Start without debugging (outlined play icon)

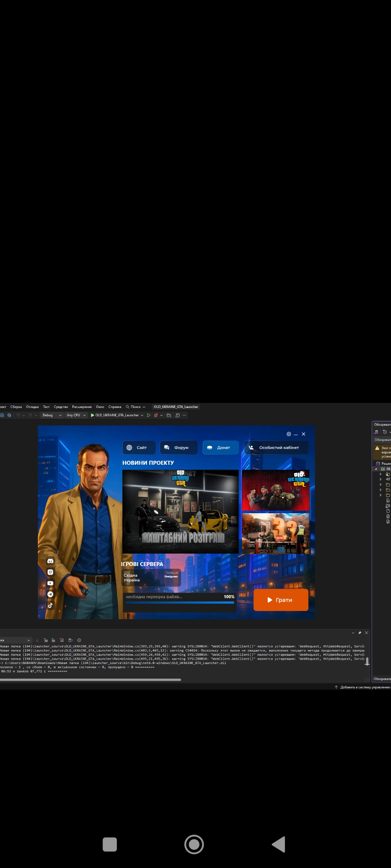click(x=148, y=415)
